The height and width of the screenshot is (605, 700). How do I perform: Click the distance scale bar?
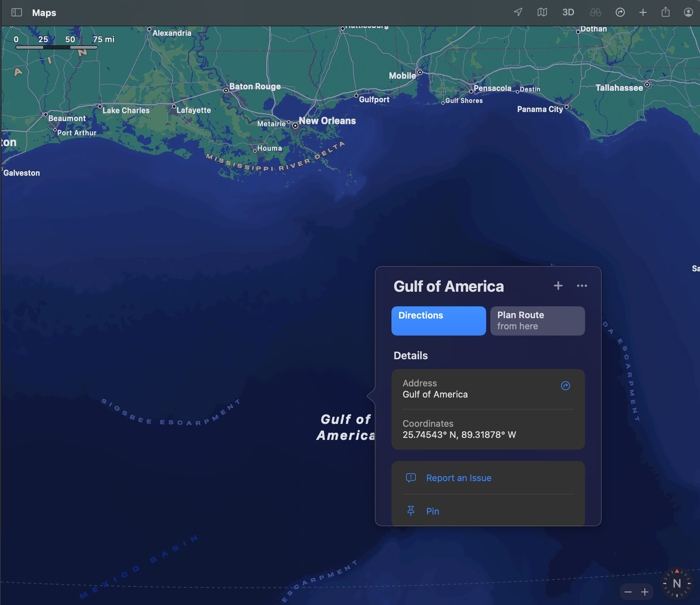56,47
